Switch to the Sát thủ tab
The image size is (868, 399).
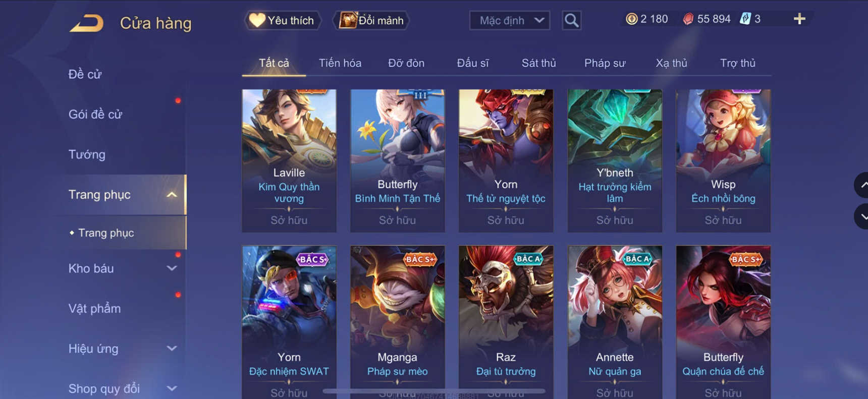click(x=538, y=63)
